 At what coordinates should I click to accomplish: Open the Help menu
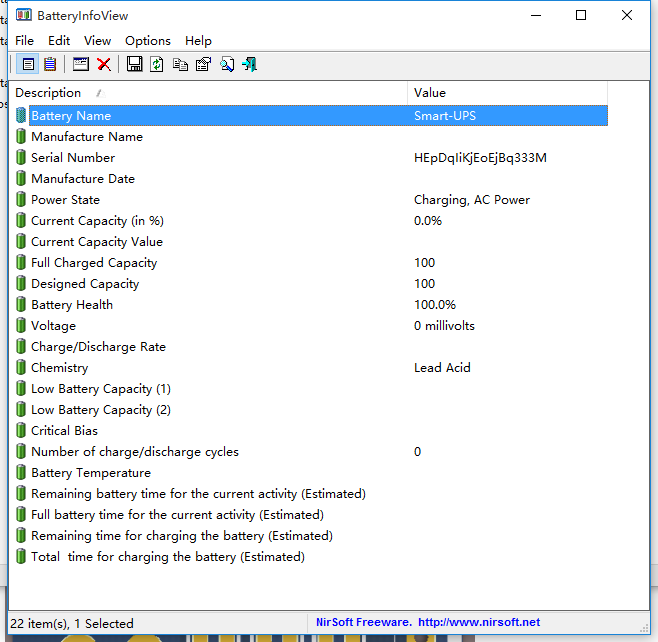198,41
